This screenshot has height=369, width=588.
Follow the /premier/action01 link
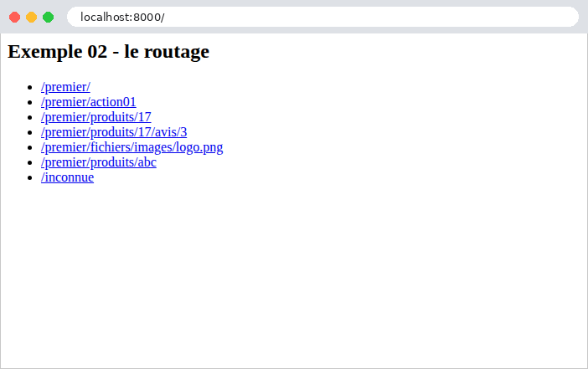89,102
